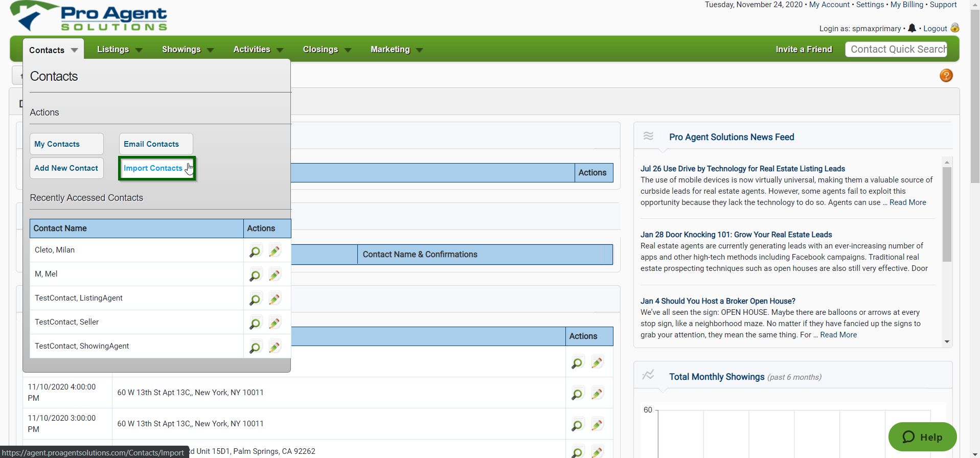This screenshot has height=458, width=980.
Task: Expand the Listings menu arrow
Action: (139, 50)
